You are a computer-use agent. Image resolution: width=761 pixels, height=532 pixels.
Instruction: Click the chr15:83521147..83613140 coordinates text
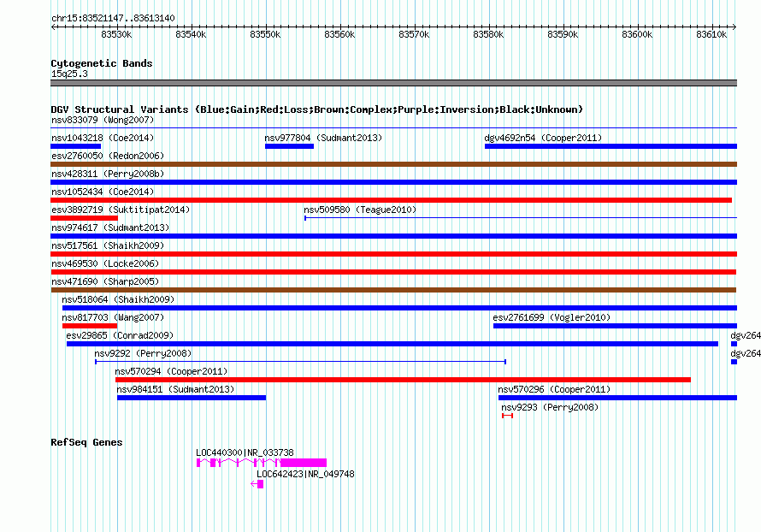coord(113,18)
